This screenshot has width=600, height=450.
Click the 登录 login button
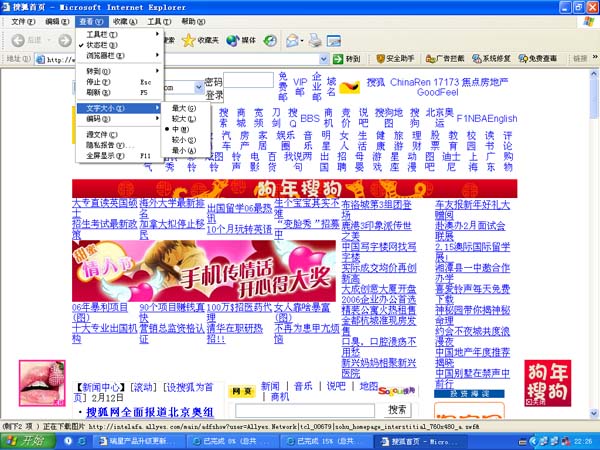pos(214,95)
